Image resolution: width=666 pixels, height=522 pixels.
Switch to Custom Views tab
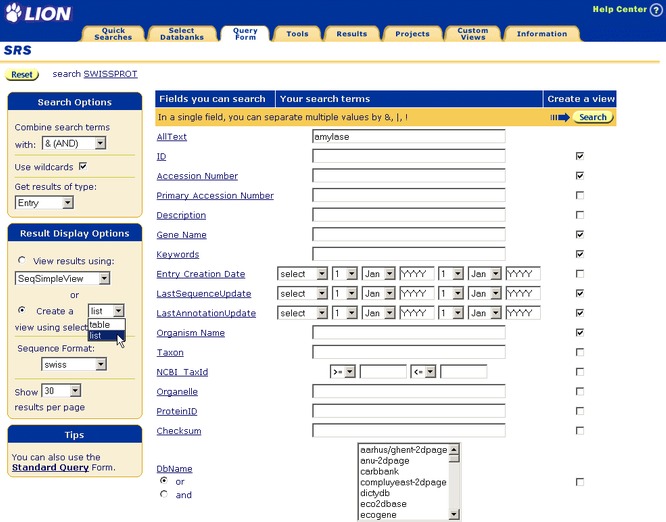click(473, 34)
